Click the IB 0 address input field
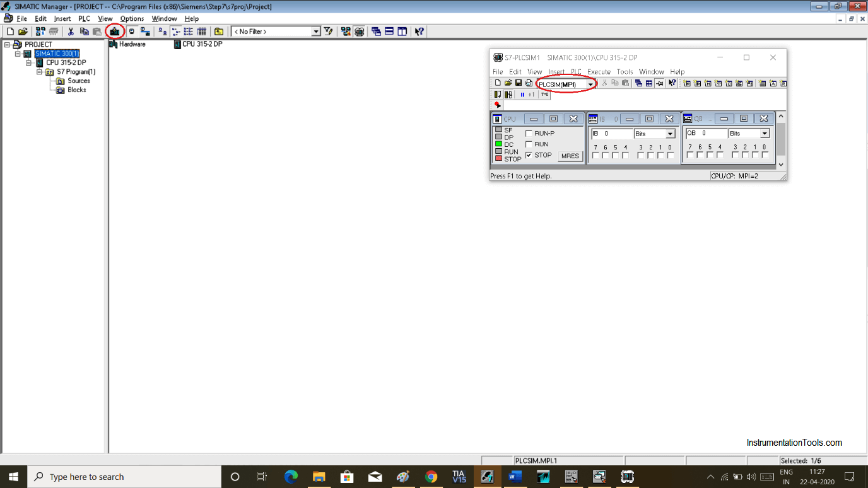 pyautogui.click(x=612, y=134)
